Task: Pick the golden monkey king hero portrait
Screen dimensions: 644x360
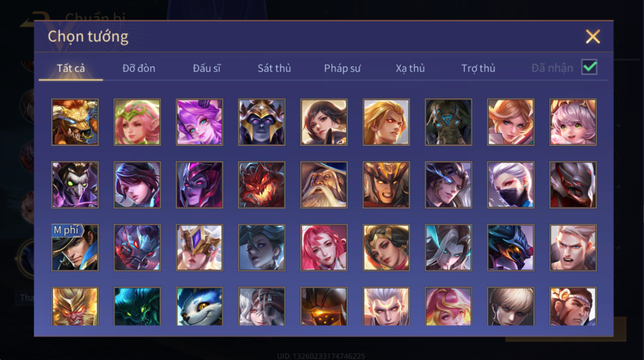Action: coord(75,306)
